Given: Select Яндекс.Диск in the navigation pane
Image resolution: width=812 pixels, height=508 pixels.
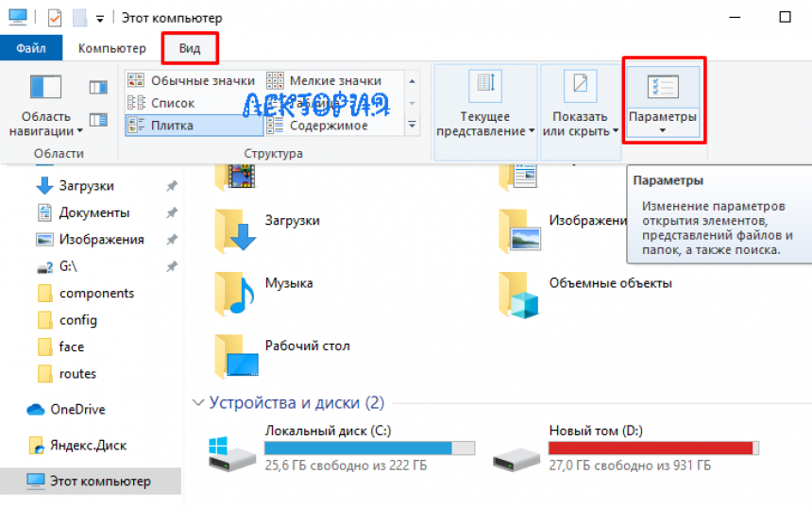Looking at the screenshot, I should pyautogui.click(x=77, y=446).
